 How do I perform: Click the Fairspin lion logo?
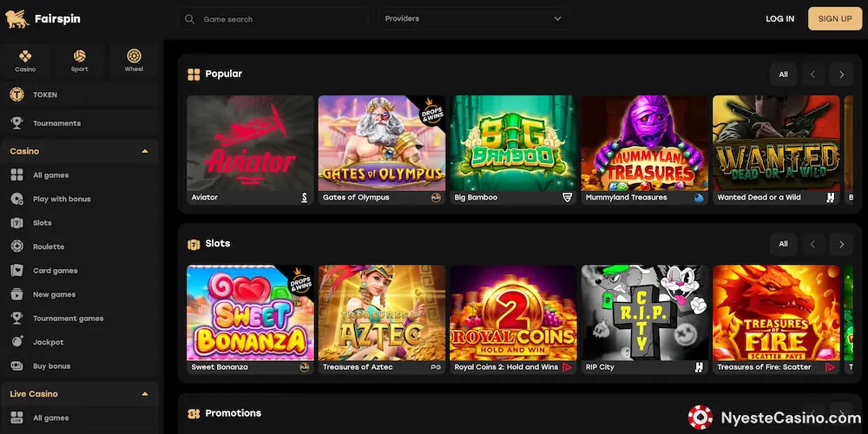16,19
